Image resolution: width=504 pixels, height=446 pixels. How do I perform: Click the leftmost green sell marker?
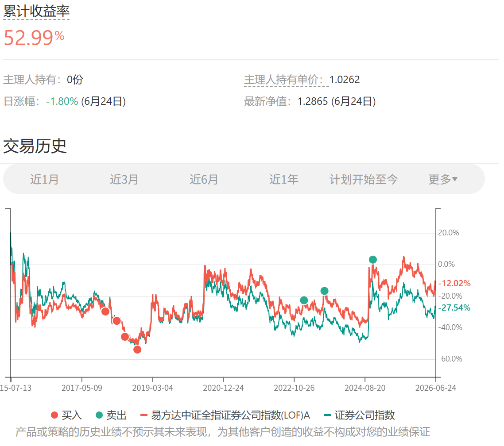304,300
